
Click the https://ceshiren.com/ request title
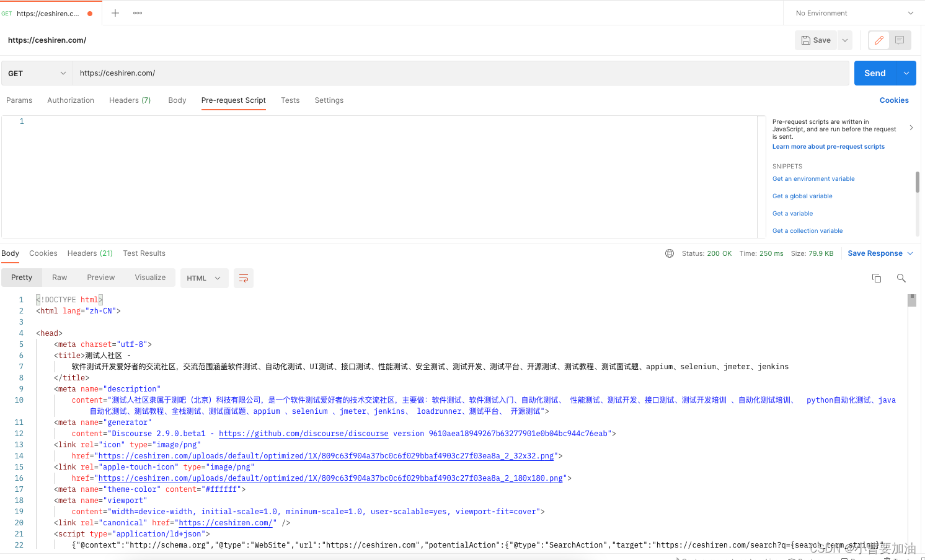(47, 40)
